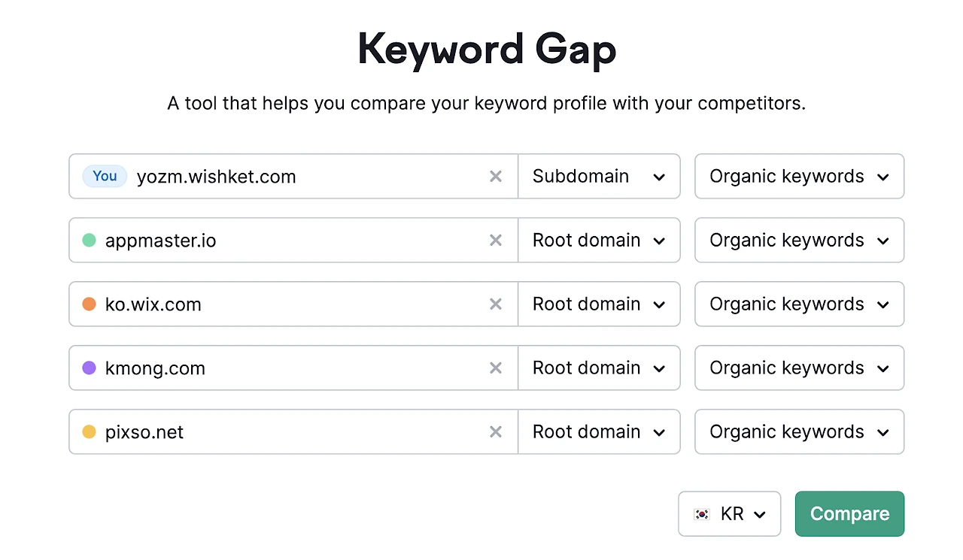
Task: Delete kmong.com with the X icon
Action: click(496, 368)
